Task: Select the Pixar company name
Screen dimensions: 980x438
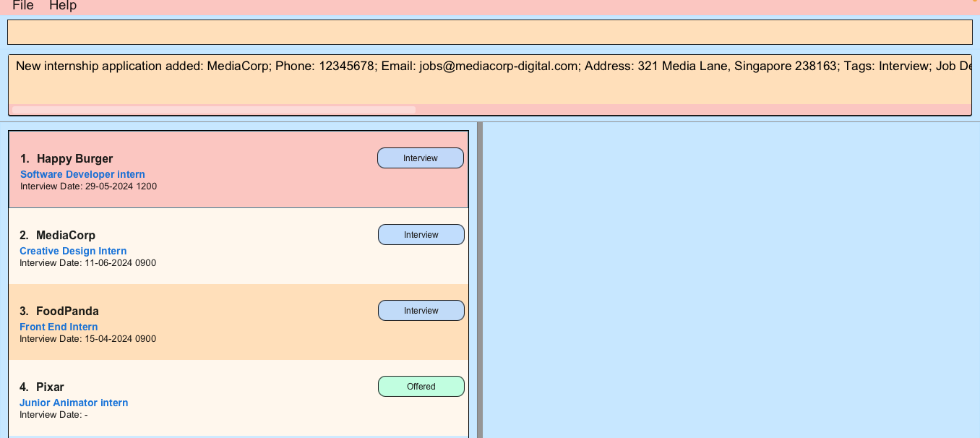Action: click(x=50, y=387)
